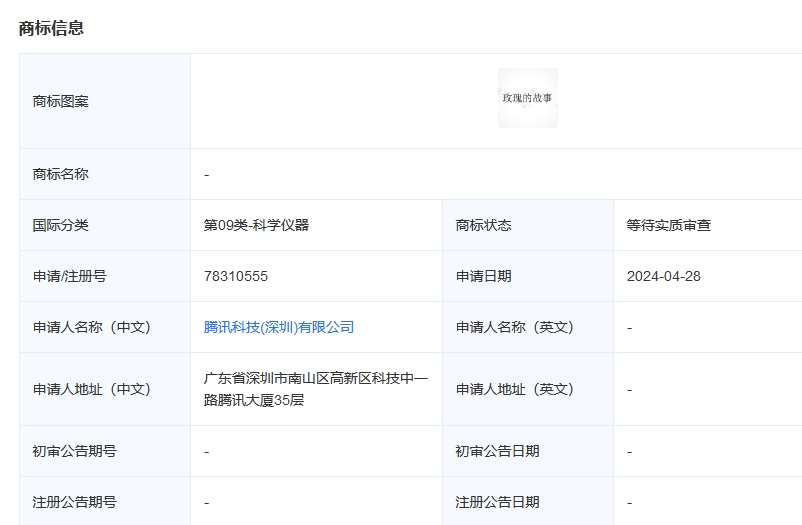This screenshot has width=802, height=525.
Task: Click the 商标图案 row label
Action: [61, 101]
